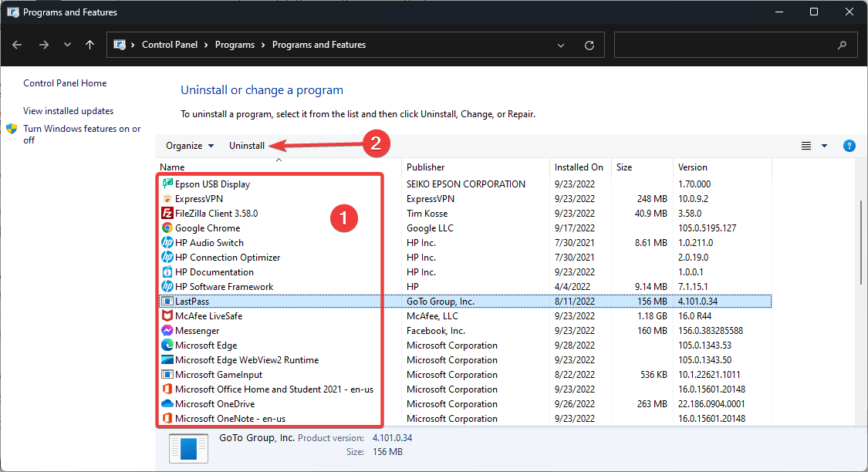Click the McAfee LiveSafe shield icon
This screenshot has height=472, width=868.
pos(167,316)
